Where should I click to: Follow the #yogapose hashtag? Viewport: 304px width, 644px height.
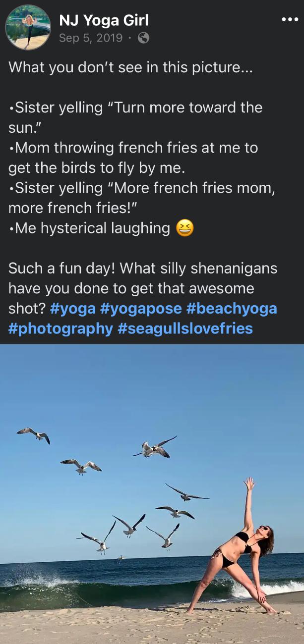141,308
